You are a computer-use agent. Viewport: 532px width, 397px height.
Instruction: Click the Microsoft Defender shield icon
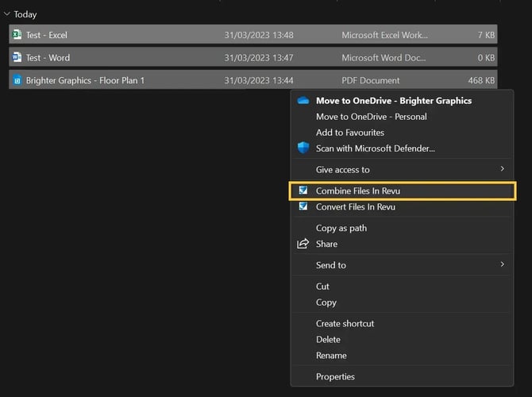click(x=303, y=148)
